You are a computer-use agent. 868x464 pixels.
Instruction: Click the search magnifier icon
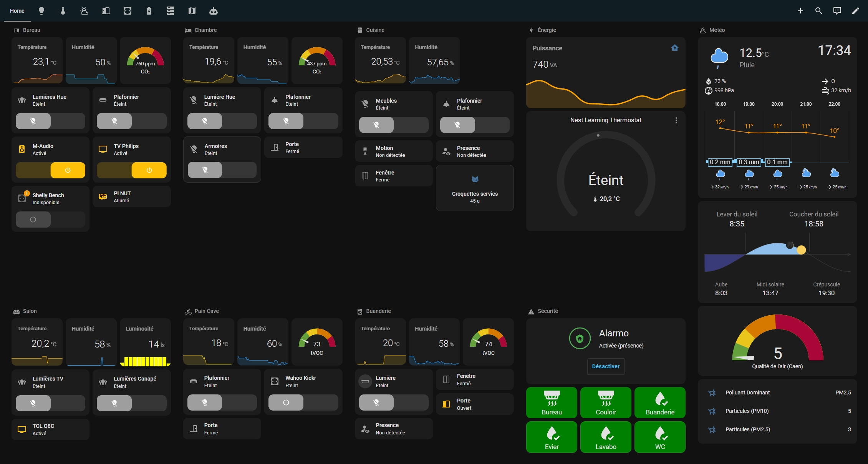click(x=818, y=11)
